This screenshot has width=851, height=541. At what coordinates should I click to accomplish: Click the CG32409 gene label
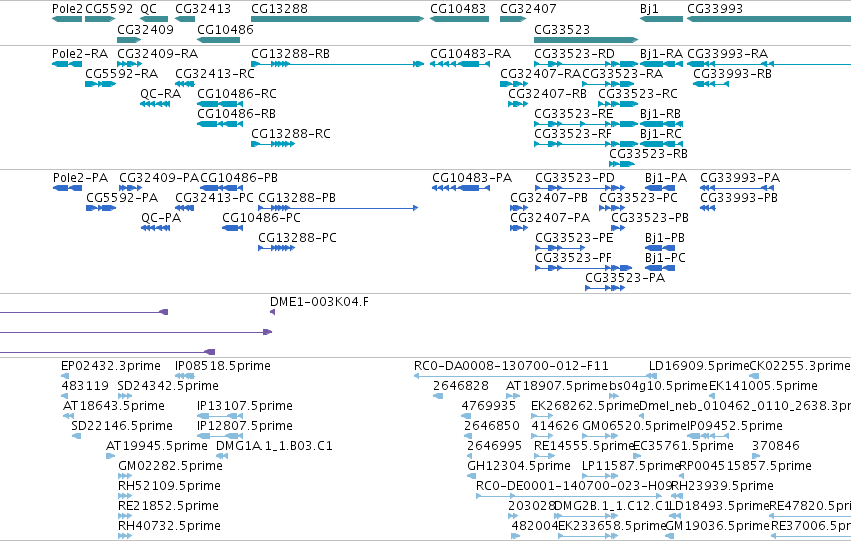[x=145, y=29]
